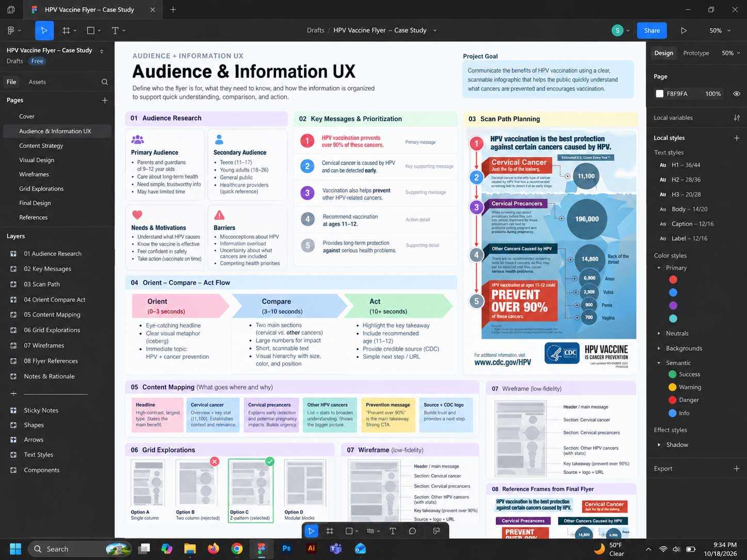Start presentation with the Play icon

684,30
